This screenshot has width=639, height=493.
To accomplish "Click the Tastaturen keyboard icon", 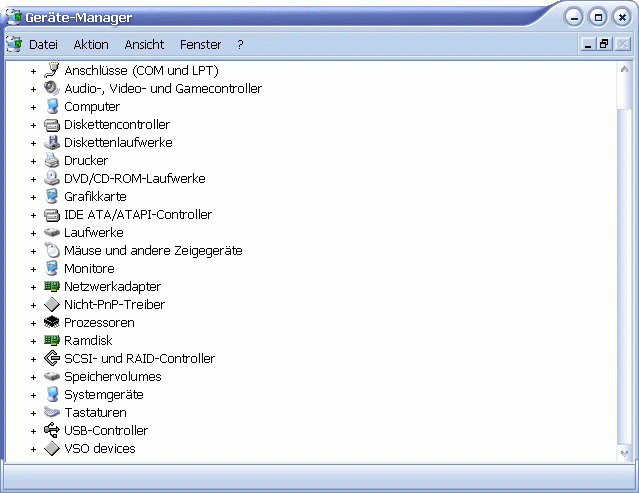I will tap(52, 413).
